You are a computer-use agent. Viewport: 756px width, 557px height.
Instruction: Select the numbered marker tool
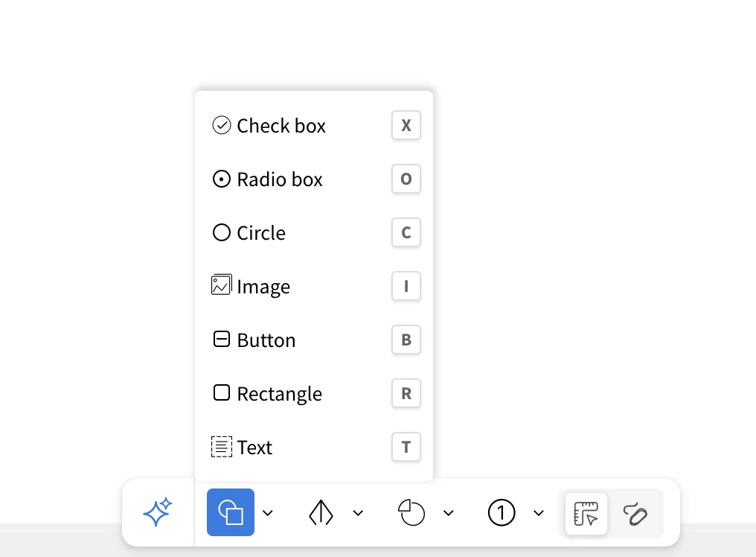pyautogui.click(x=502, y=512)
